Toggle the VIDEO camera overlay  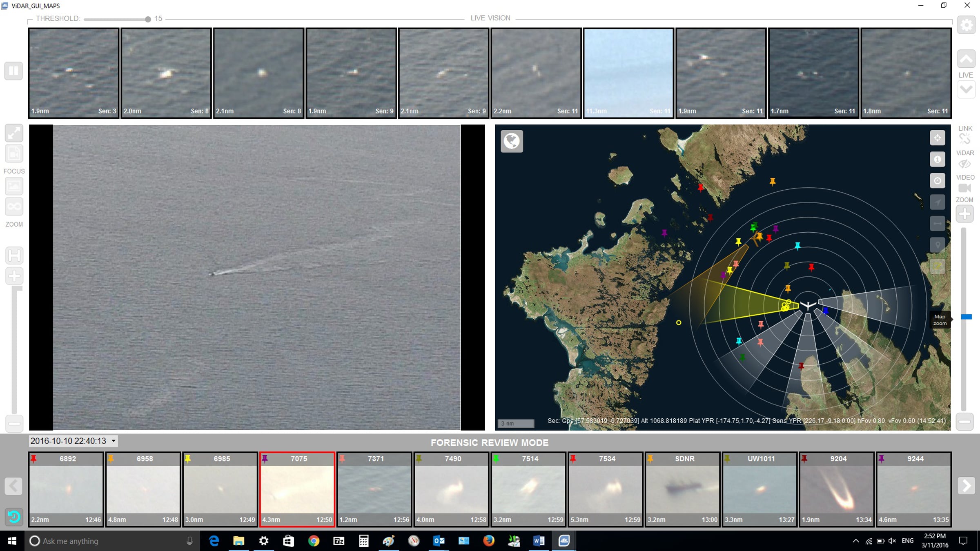tap(965, 188)
